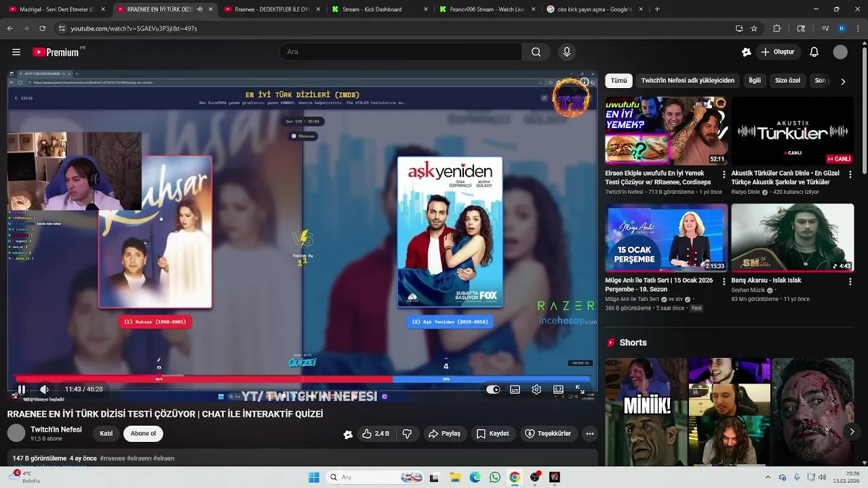Focus the YouTube search Ara field
Image resolution: width=868 pixels, height=488 pixels.
coord(401,52)
